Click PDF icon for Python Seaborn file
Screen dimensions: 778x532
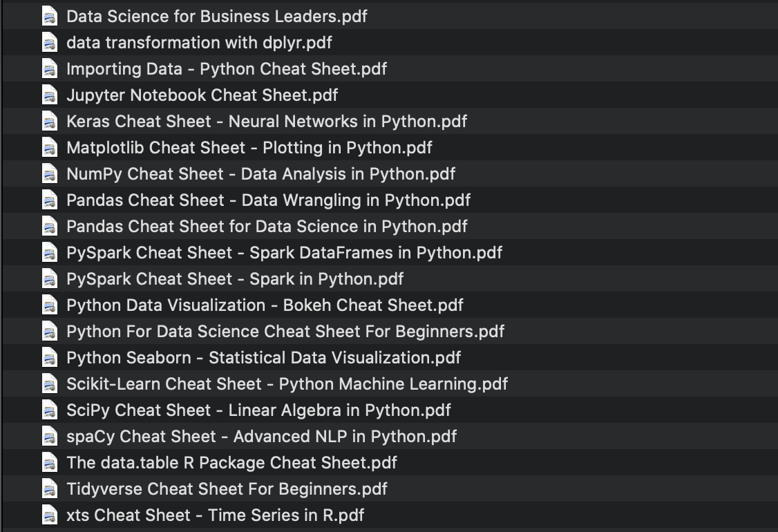coord(49,357)
